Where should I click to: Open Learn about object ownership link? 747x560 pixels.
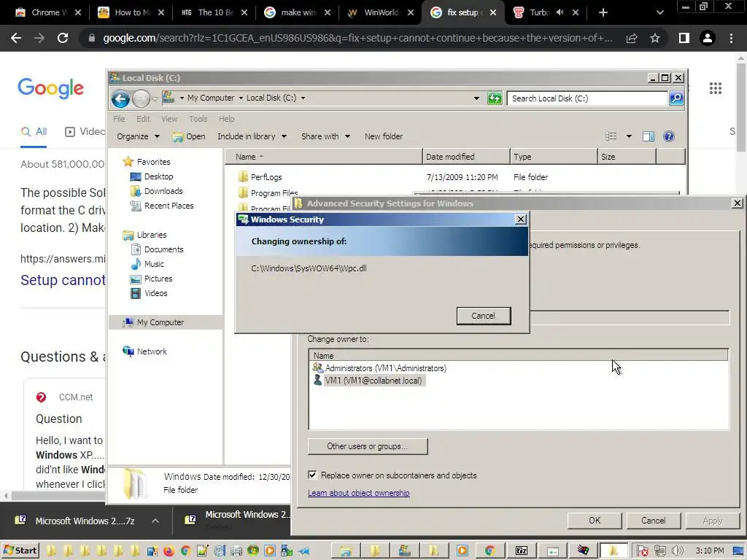tap(359, 493)
